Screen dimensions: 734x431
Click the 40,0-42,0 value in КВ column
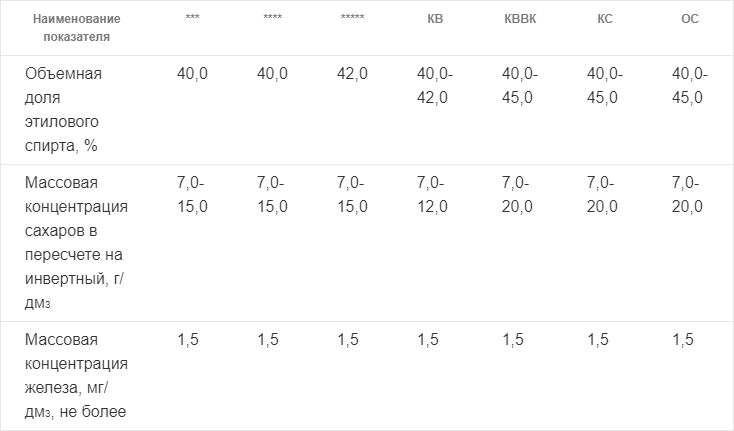pyautogui.click(x=435, y=86)
